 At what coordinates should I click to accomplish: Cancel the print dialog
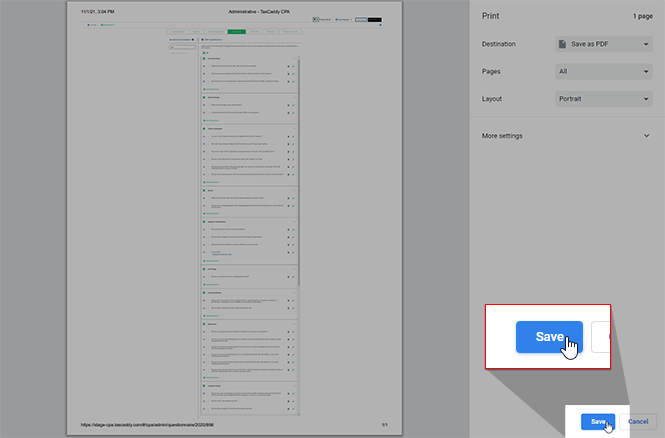[638, 422]
